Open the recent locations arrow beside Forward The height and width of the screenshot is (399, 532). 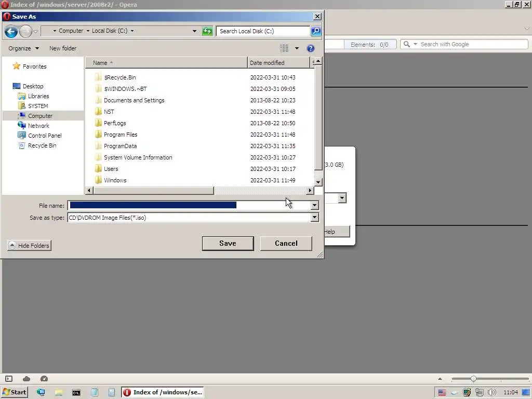(36, 32)
